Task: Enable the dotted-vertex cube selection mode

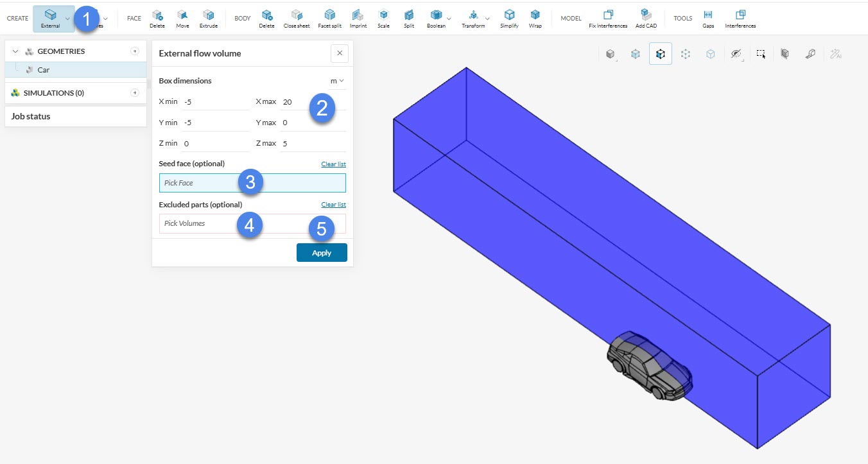Action: click(686, 55)
